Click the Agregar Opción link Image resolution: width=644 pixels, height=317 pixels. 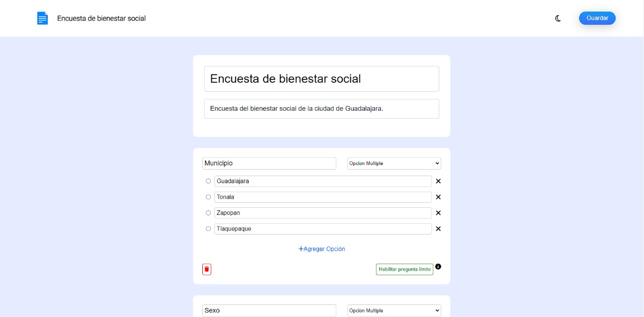coord(321,249)
